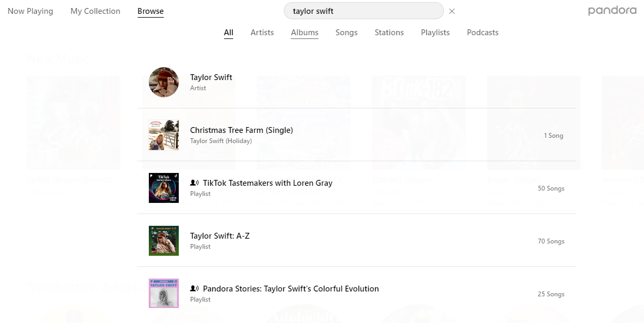Filter search results by Songs
644x323 pixels.
coord(346,33)
